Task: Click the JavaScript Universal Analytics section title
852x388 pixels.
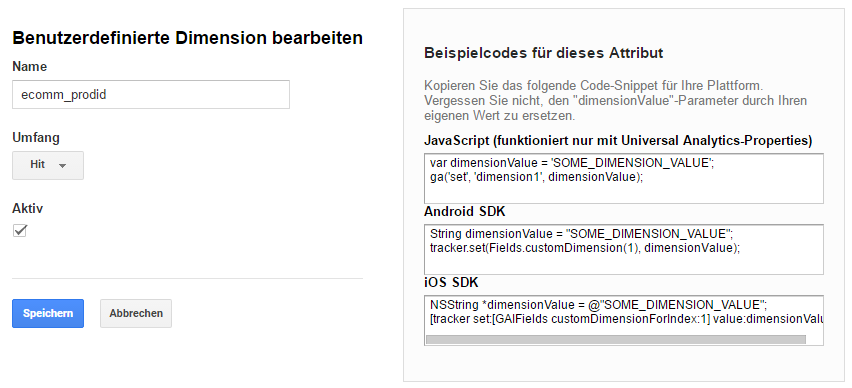Action: 618,141
